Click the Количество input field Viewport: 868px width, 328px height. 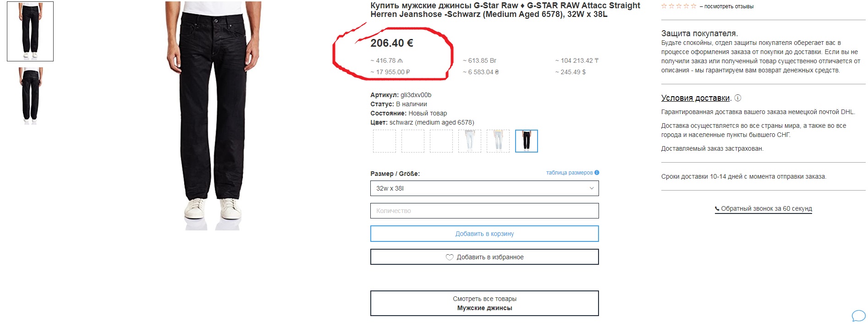[x=484, y=211]
